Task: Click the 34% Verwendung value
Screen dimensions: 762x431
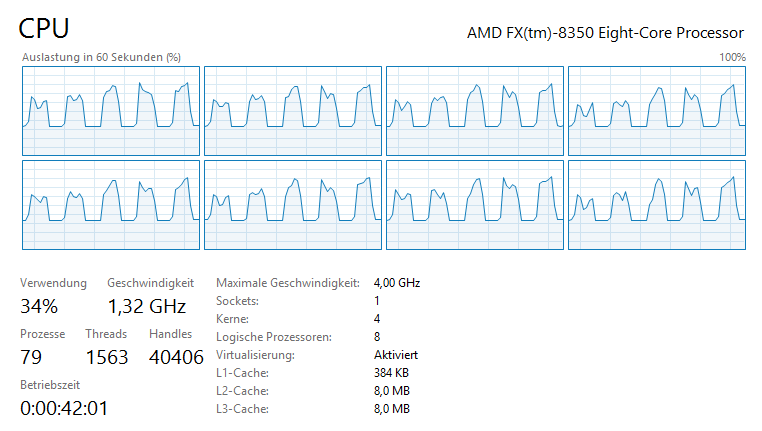Action: [39, 306]
